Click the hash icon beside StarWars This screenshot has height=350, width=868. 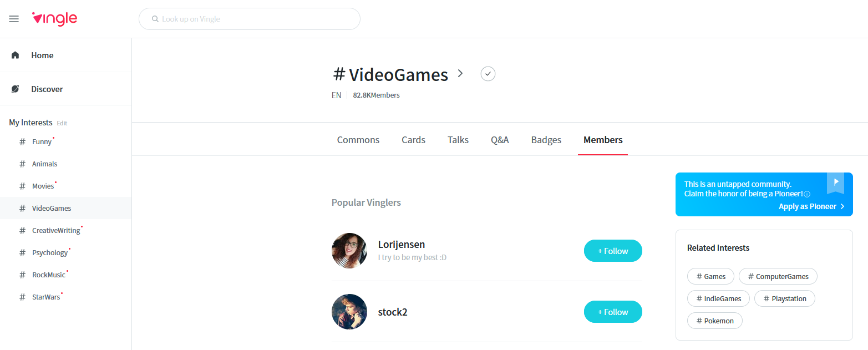(22, 297)
